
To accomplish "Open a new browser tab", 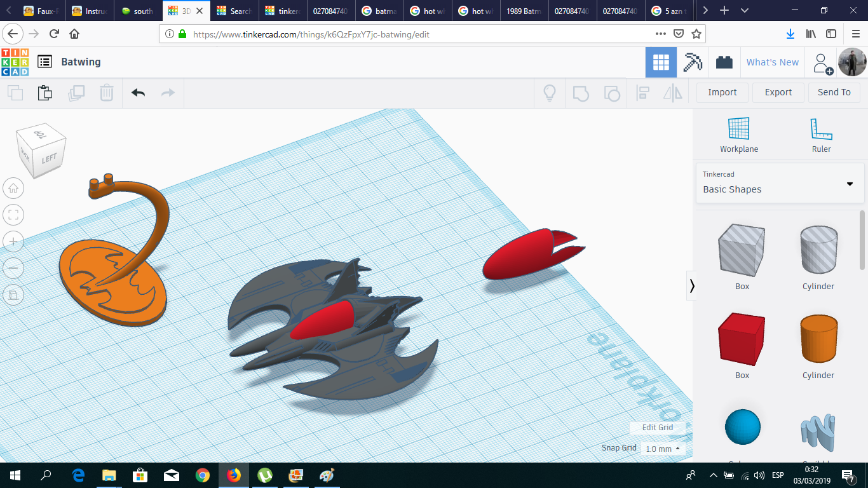I will [x=724, y=11].
